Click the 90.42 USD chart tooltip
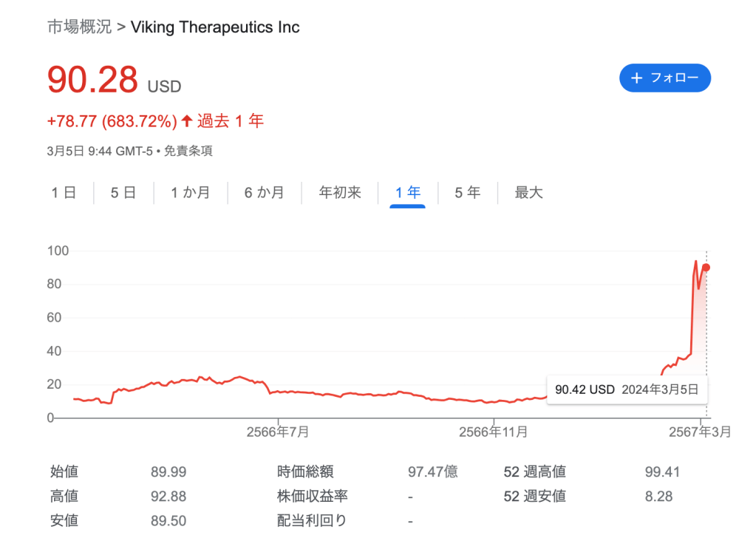 coord(626,389)
